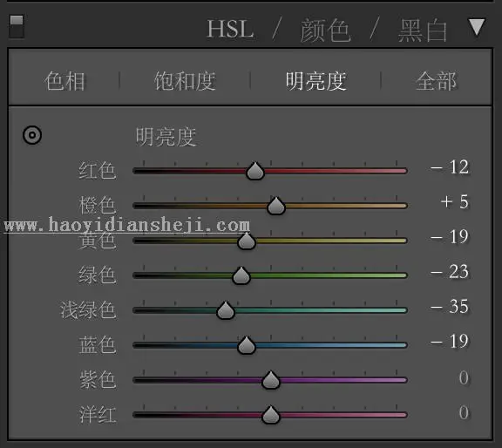Select the 明亮度 tab
Viewport: 502px width, 448px height.
point(316,81)
